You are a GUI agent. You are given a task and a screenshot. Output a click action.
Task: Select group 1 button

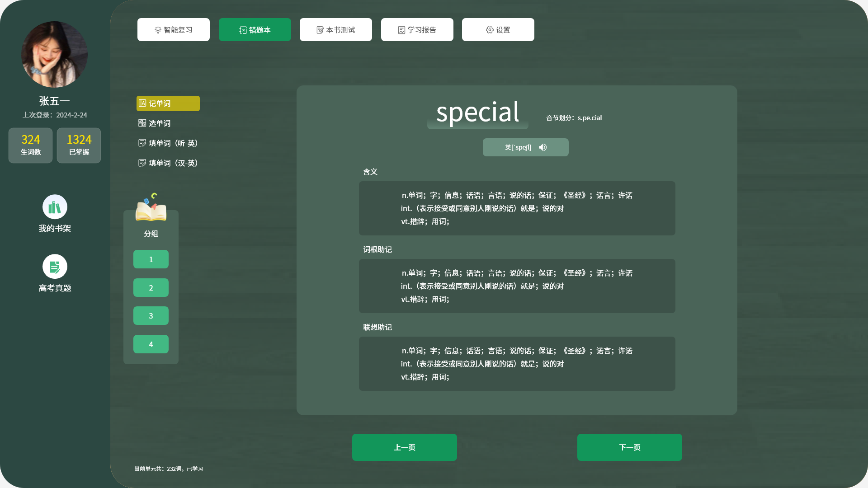[x=151, y=259]
